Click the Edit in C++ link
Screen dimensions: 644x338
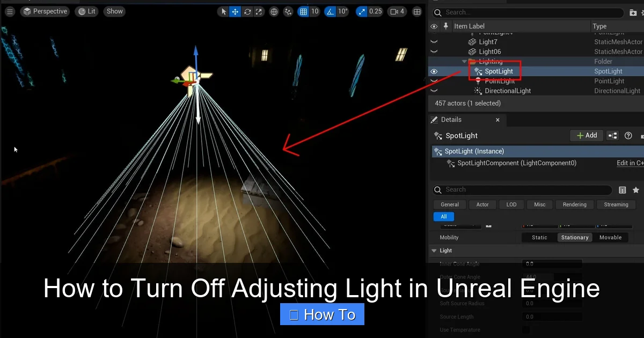[x=630, y=163]
